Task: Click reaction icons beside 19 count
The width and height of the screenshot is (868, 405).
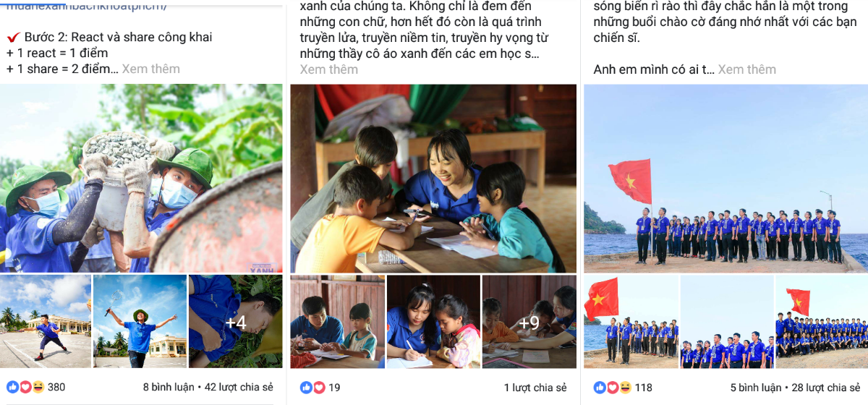Action: [312, 388]
